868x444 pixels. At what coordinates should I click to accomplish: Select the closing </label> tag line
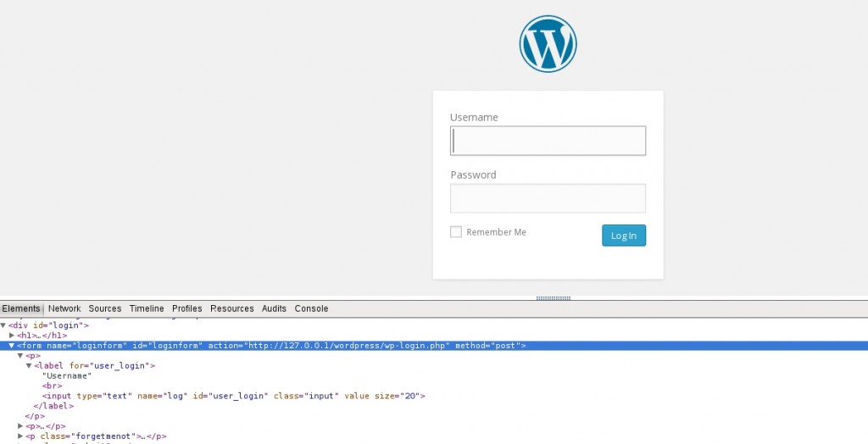pyautogui.click(x=53, y=406)
